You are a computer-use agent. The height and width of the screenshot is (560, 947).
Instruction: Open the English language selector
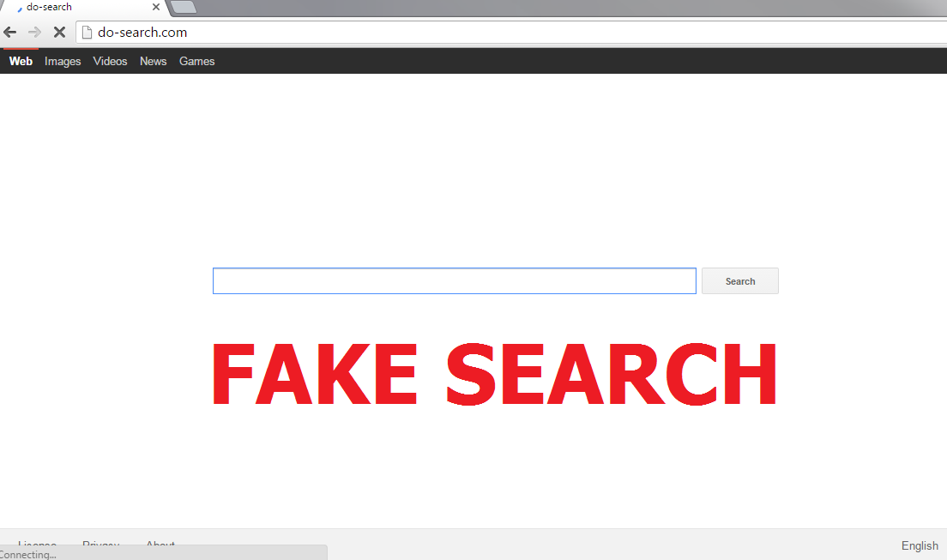(920, 545)
